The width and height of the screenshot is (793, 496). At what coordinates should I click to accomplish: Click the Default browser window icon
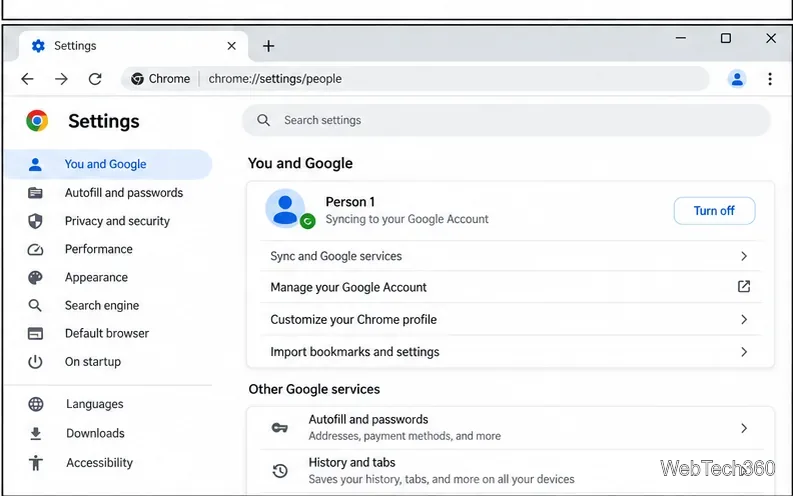coord(35,333)
